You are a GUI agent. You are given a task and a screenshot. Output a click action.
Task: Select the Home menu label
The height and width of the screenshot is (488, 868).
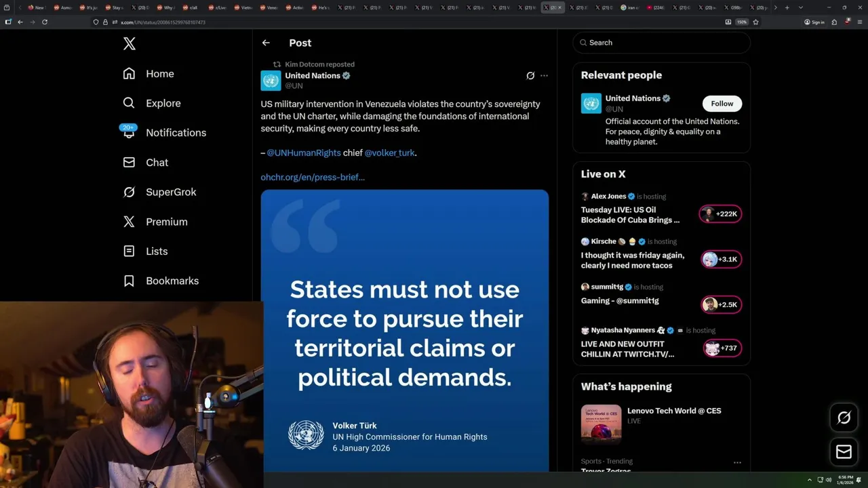pos(160,74)
